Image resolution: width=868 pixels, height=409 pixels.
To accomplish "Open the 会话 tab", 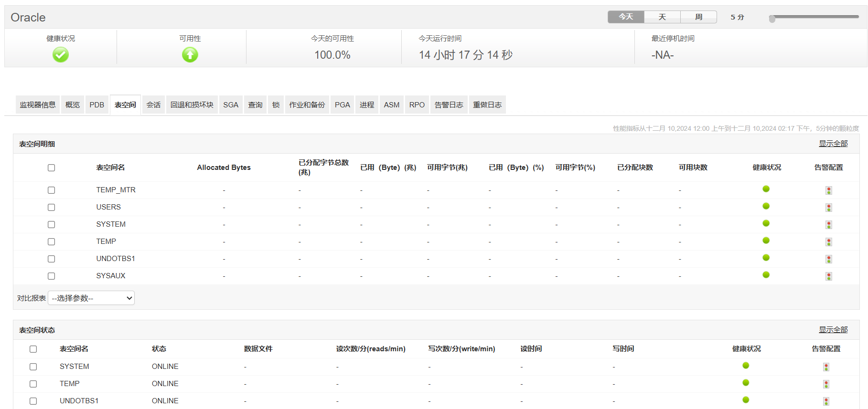I will (x=153, y=105).
